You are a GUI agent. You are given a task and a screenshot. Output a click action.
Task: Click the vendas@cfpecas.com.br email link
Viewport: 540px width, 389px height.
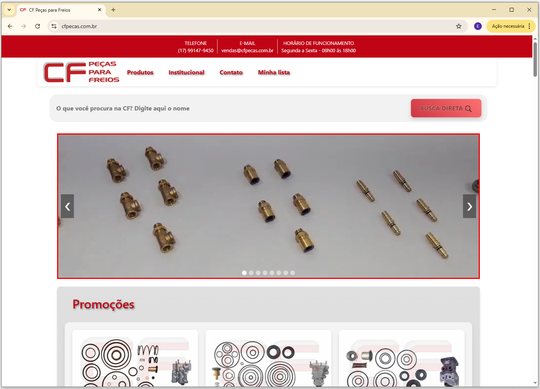click(x=247, y=51)
